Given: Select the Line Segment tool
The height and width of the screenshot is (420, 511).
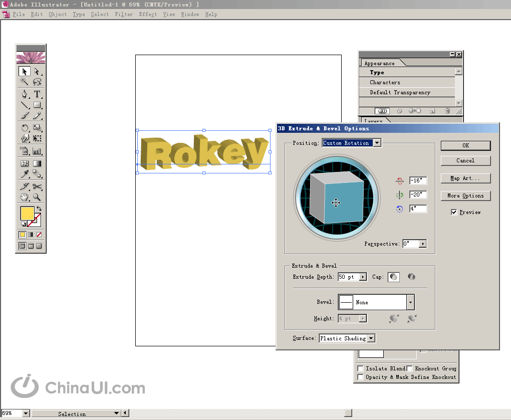Looking at the screenshot, I should pos(25,105).
